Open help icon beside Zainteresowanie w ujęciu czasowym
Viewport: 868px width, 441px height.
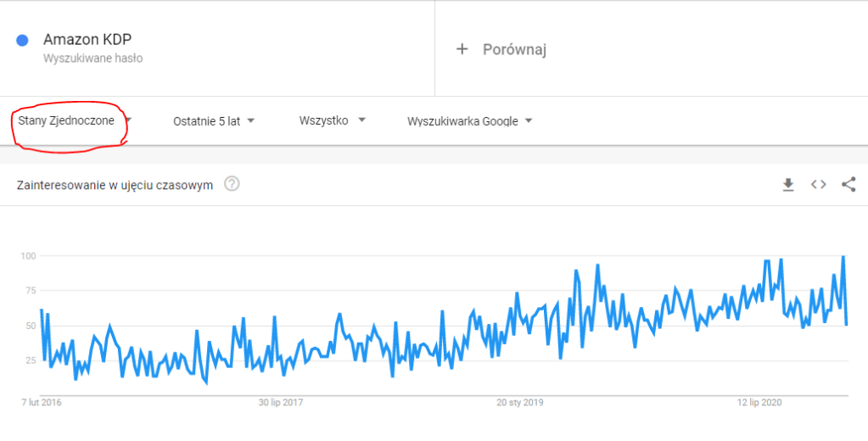tap(232, 184)
